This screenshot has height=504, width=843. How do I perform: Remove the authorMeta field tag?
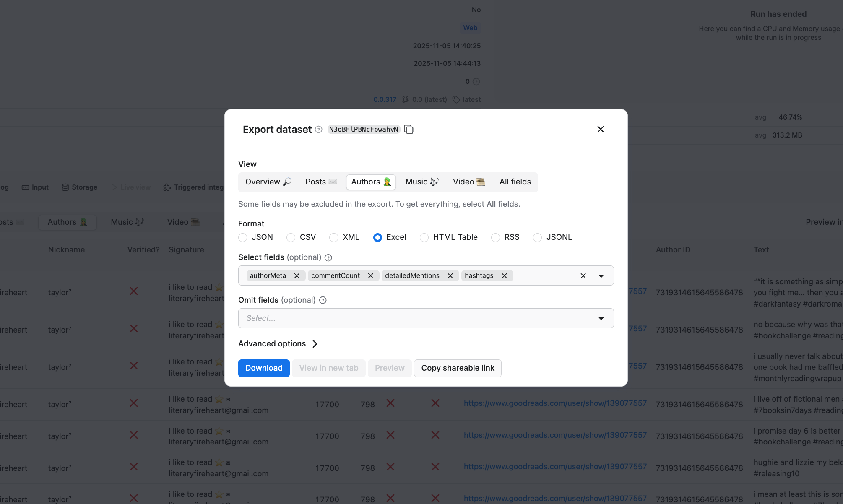pos(297,275)
